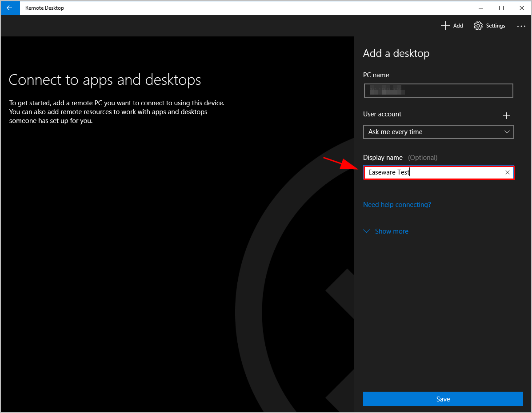Open the 'Need help connecting?' link
Image resolution: width=532 pixels, height=413 pixels.
pos(397,204)
